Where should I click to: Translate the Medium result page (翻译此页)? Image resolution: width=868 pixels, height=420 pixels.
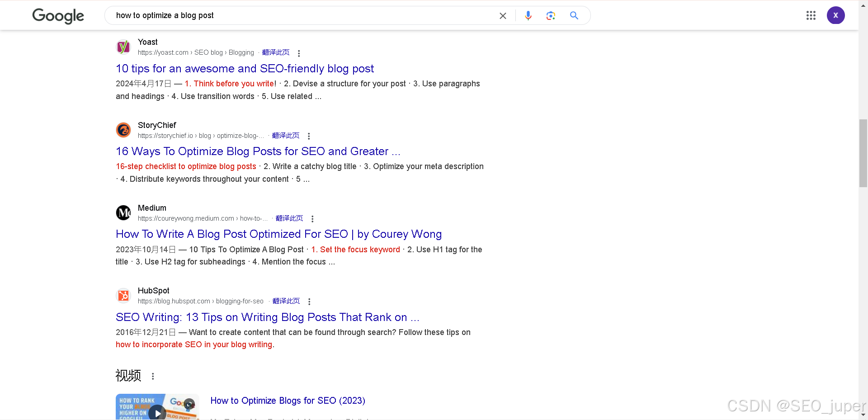289,218
